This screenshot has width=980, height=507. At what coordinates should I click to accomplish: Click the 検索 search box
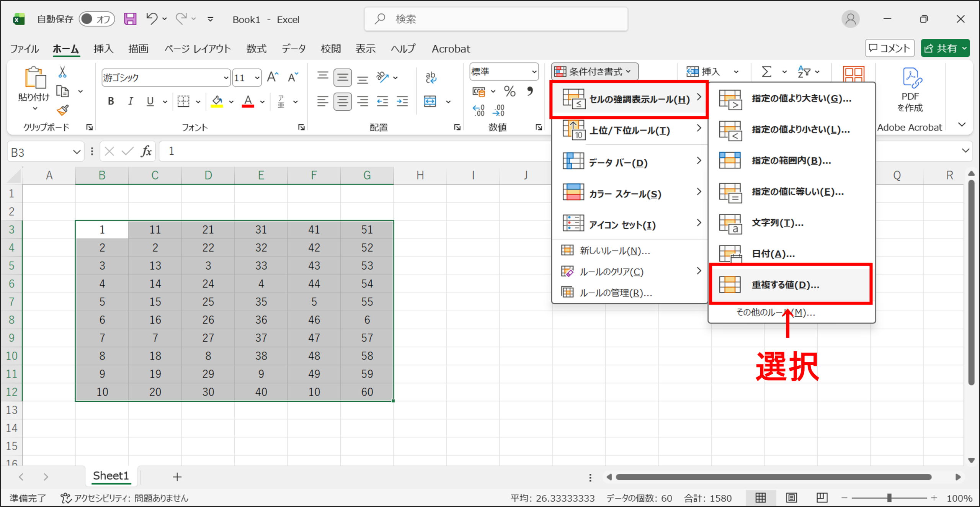pyautogui.click(x=496, y=19)
